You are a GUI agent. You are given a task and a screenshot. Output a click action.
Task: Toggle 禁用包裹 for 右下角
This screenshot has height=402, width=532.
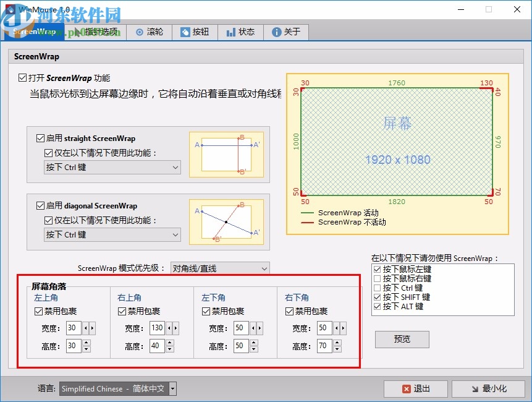click(289, 311)
